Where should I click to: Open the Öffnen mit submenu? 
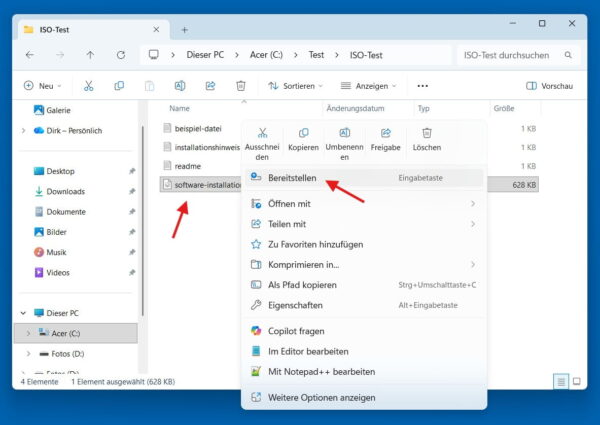tap(364, 204)
